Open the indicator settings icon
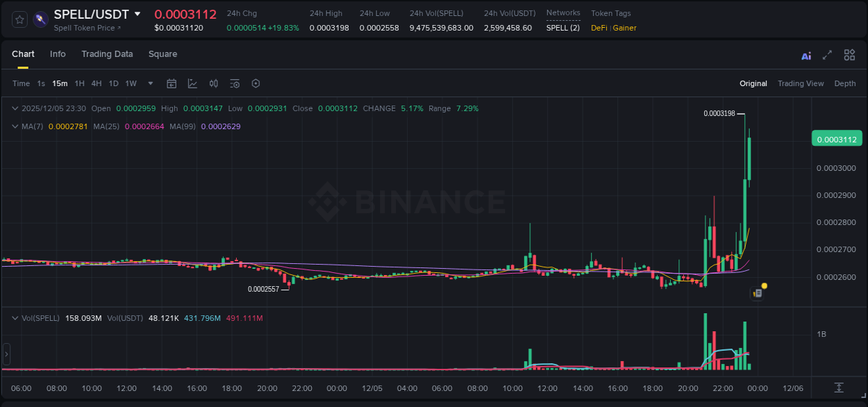868x407 pixels. (235, 83)
